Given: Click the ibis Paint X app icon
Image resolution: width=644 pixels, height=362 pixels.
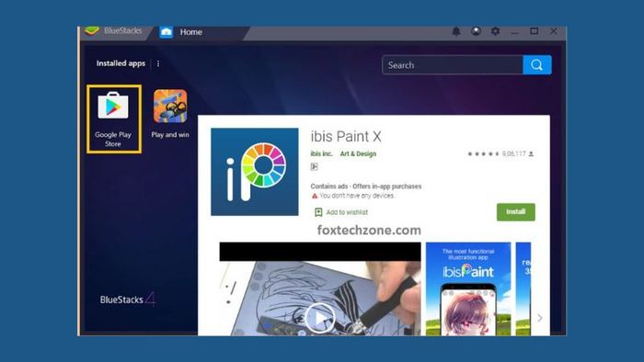Looking at the screenshot, I should click(x=255, y=172).
